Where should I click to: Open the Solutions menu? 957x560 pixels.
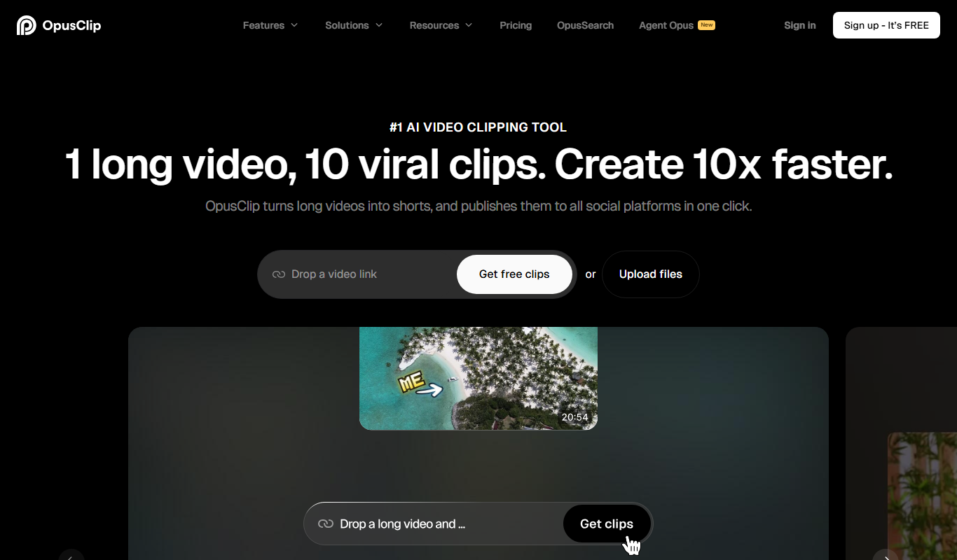(354, 25)
